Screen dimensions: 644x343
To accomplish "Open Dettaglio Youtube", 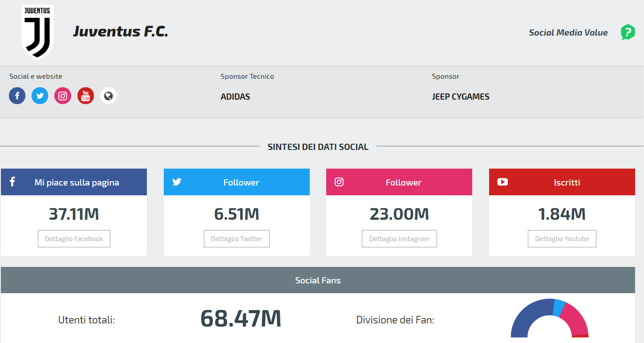I will [562, 238].
